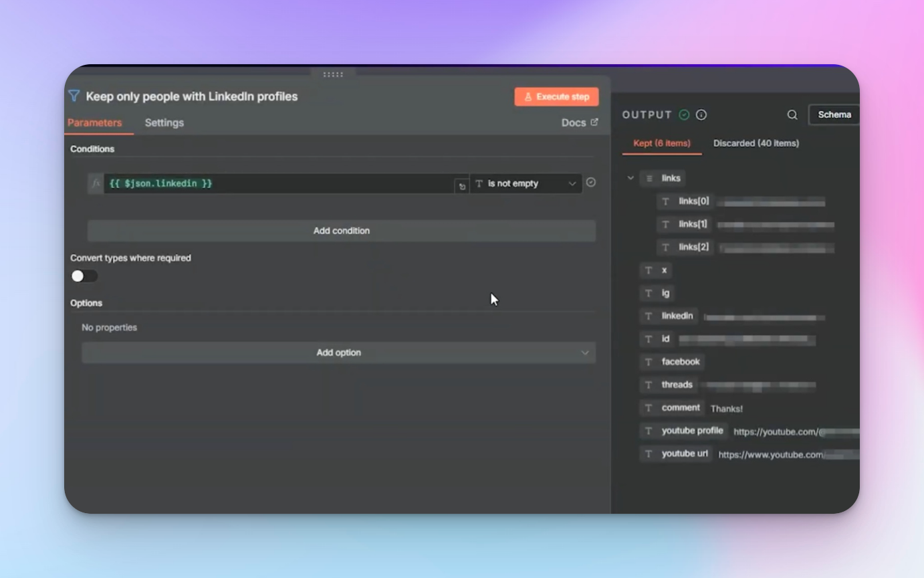Collapse the links array chevron
The image size is (924, 578).
click(x=630, y=178)
